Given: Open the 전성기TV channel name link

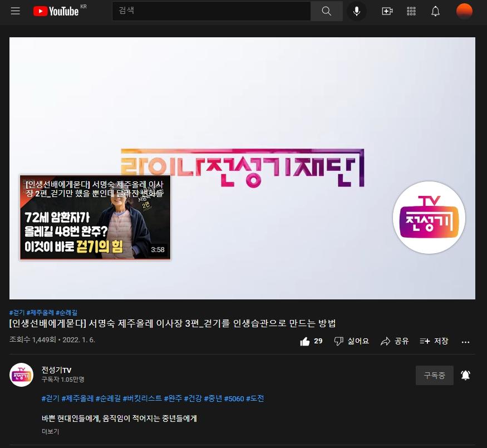Looking at the screenshot, I should tap(57, 370).
